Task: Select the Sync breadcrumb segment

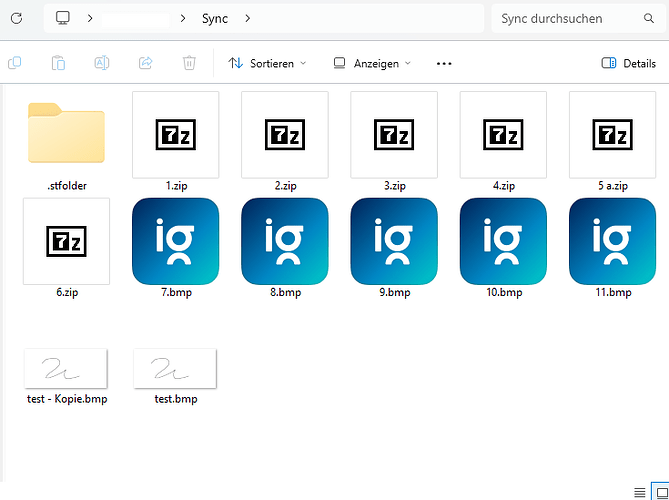Action: coord(215,19)
